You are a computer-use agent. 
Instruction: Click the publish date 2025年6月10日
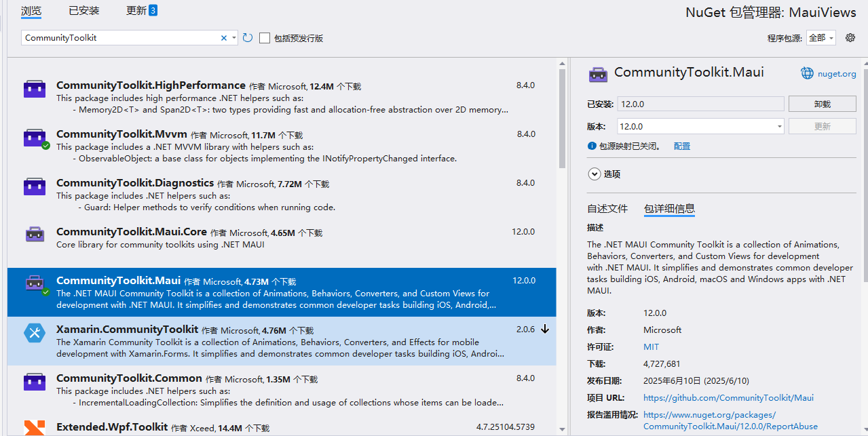(x=696, y=380)
